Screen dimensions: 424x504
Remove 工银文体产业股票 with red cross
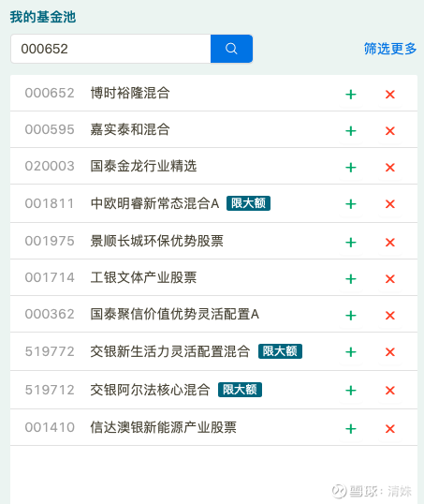tap(390, 279)
